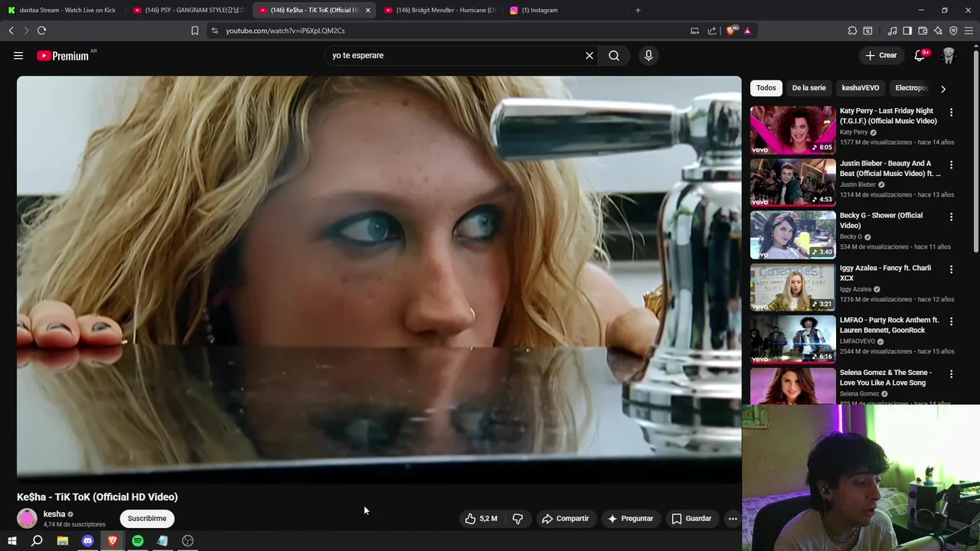Screen dimensions: 980x551
Task: Open the notifications bell
Action: point(920,55)
